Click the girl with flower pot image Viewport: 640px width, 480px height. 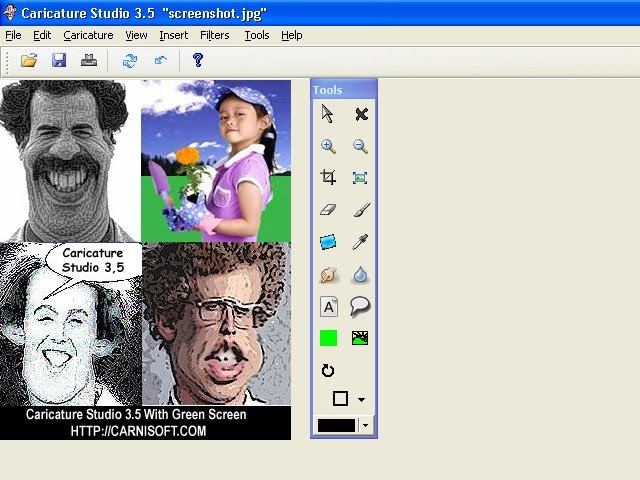click(216, 161)
